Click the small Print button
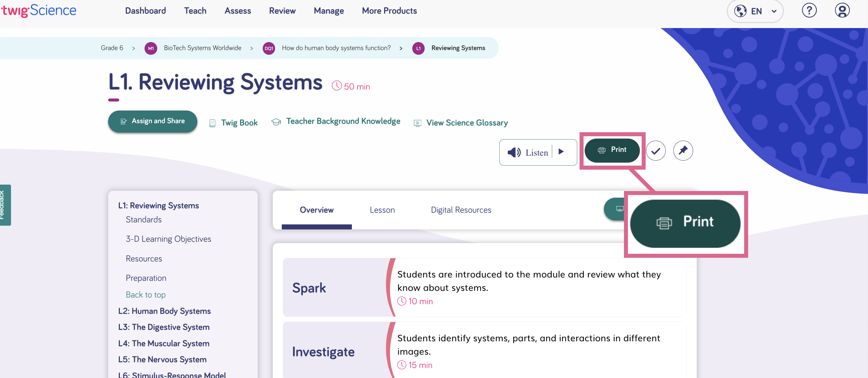 [x=612, y=150]
